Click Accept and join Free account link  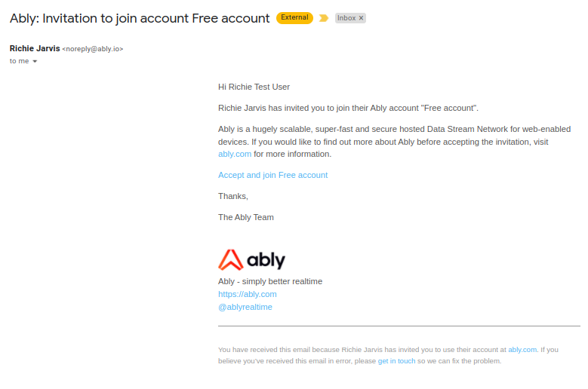[273, 175]
